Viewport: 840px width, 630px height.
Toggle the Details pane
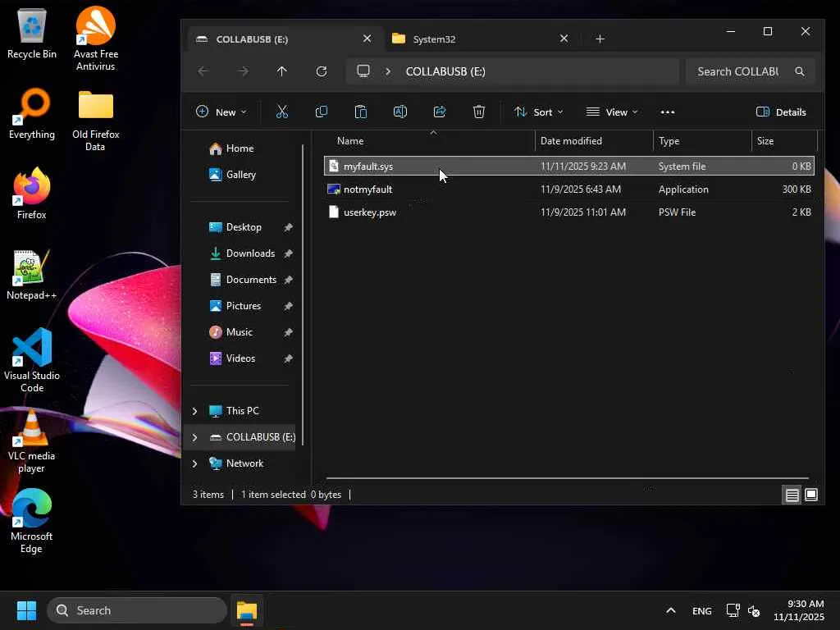click(x=781, y=112)
